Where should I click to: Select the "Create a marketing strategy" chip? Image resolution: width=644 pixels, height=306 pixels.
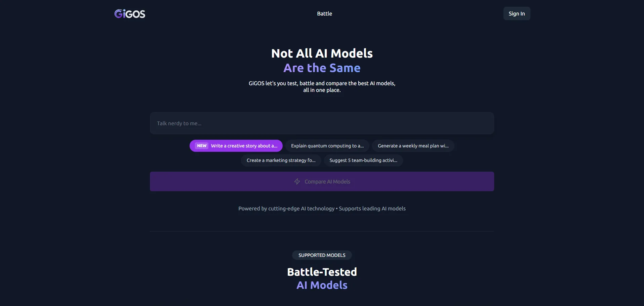[281, 160]
